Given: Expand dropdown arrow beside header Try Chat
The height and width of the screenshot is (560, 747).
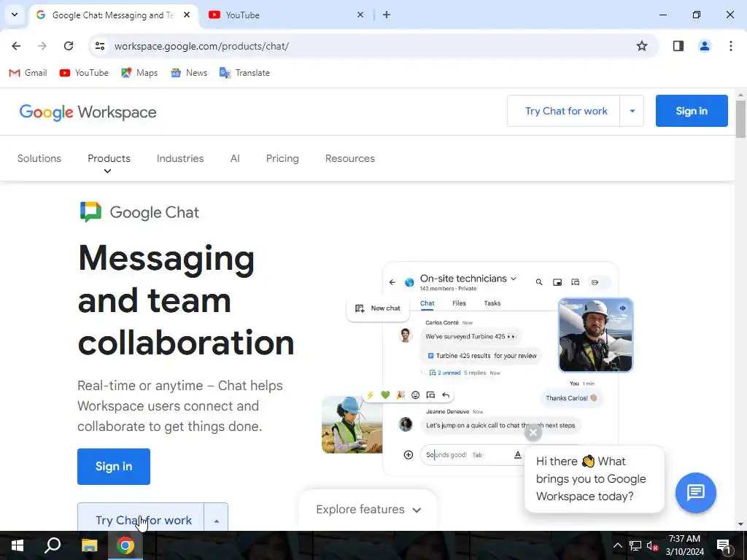Looking at the screenshot, I should (632, 111).
